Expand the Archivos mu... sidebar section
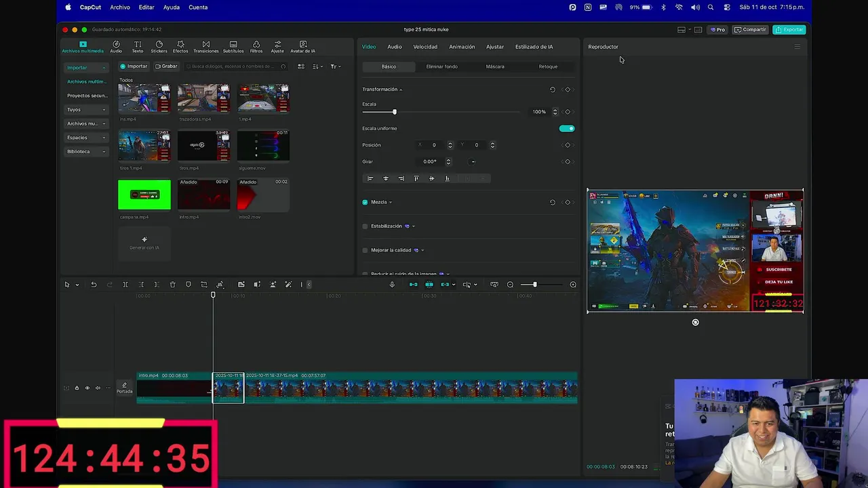Screen dimensions: 868x488 coord(87,123)
